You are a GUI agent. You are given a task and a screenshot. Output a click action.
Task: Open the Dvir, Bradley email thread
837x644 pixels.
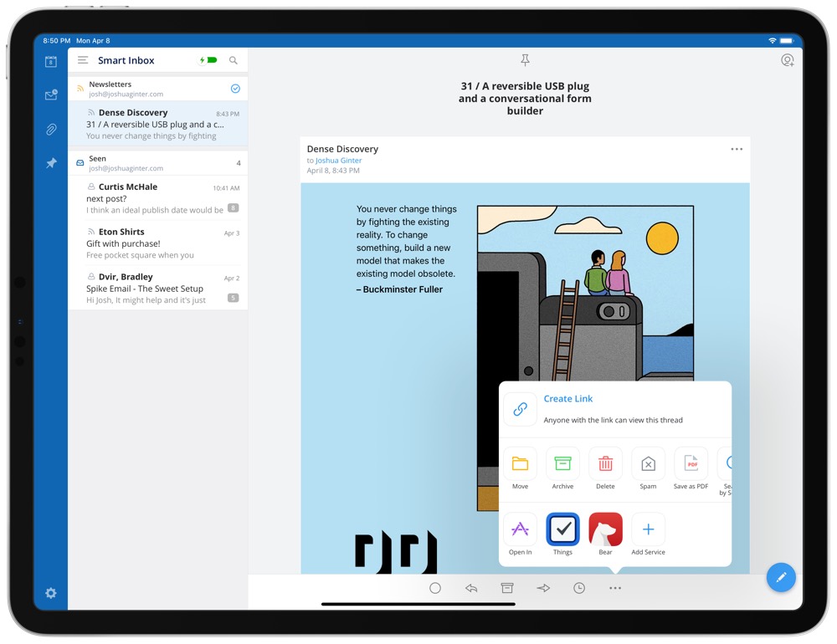pos(158,288)
